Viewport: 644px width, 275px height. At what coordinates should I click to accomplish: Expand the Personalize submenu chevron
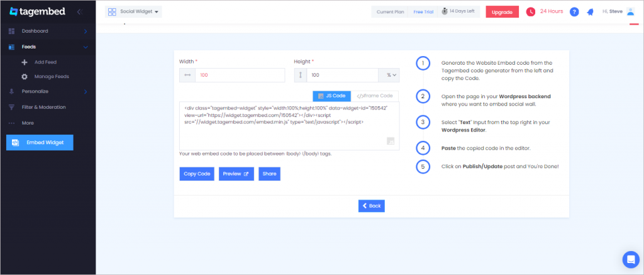pyautogui.click(x=86, y=92)
